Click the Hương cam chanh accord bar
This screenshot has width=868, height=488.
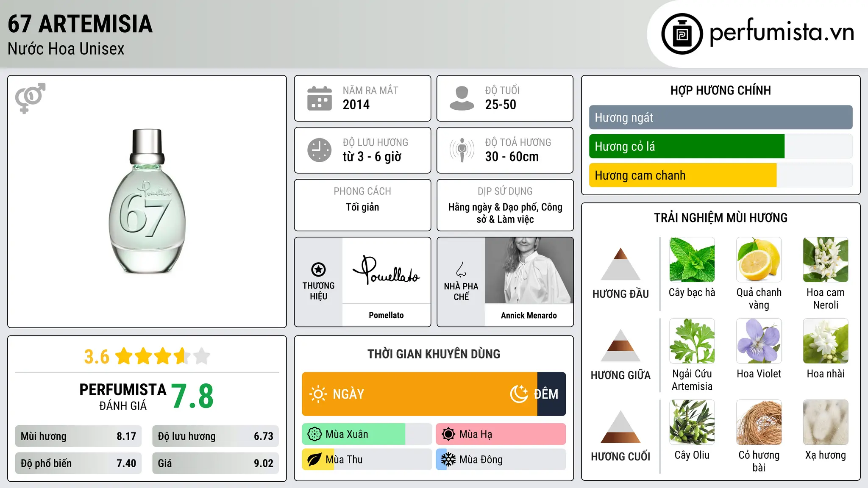(721, 175)
